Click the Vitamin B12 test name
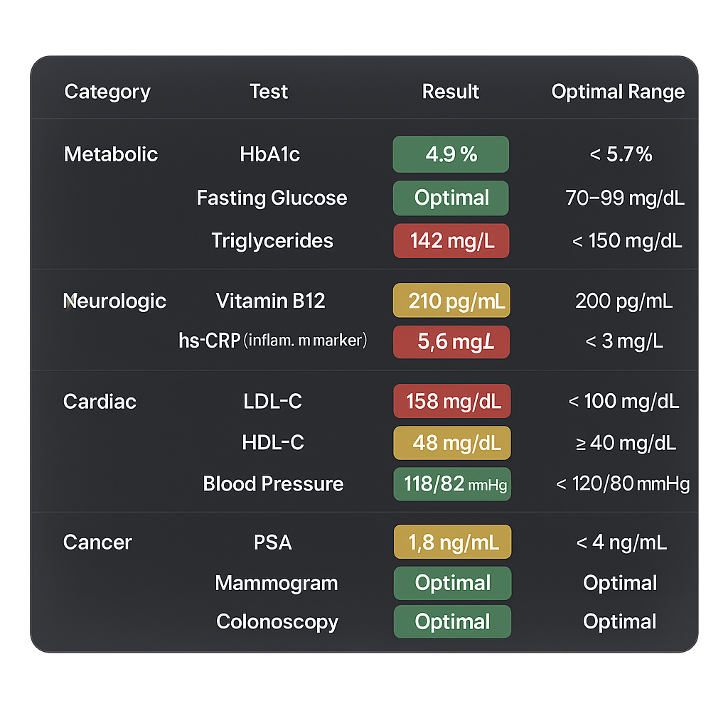The image size is (728, 728). point(271,301)
